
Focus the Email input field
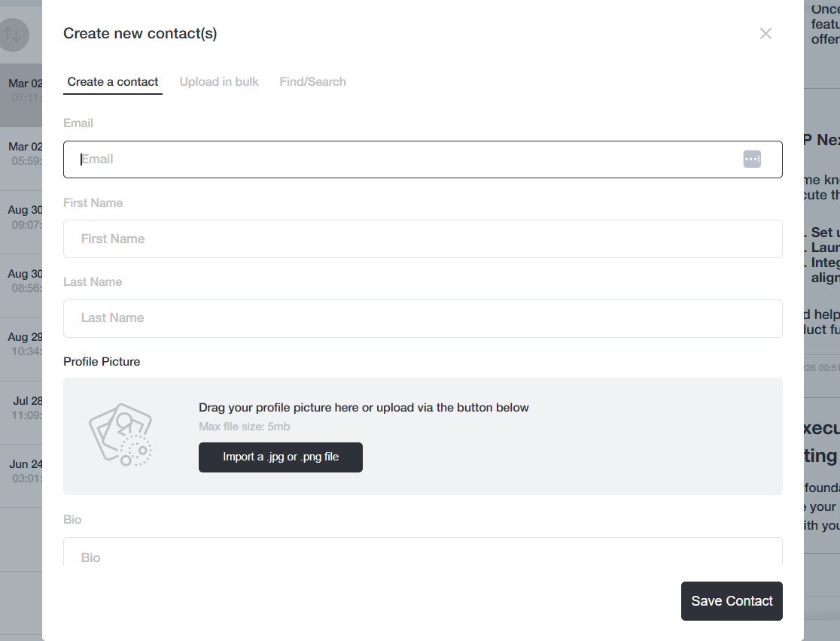pyautogui.click(x=406, y=159)
